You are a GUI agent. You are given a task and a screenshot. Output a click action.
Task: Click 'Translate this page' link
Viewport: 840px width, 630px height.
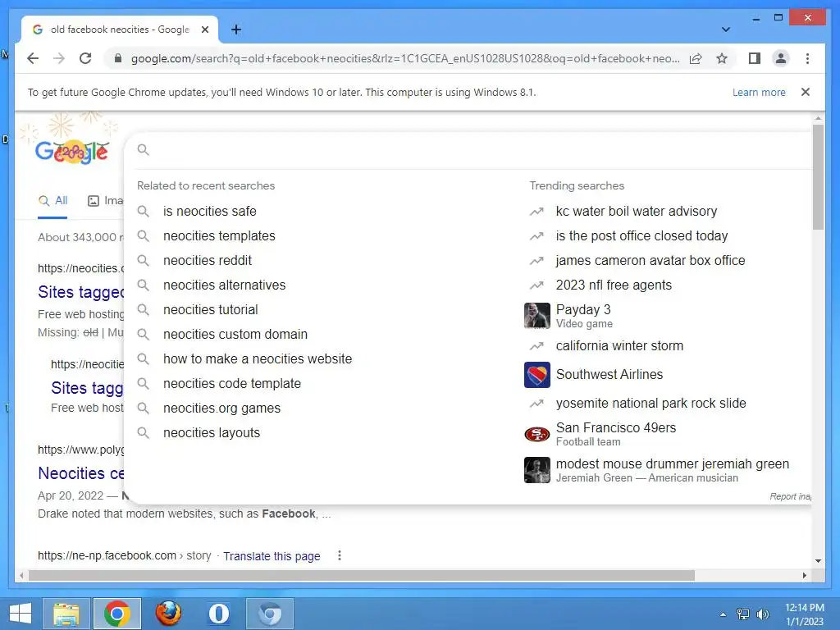point(272,556)
